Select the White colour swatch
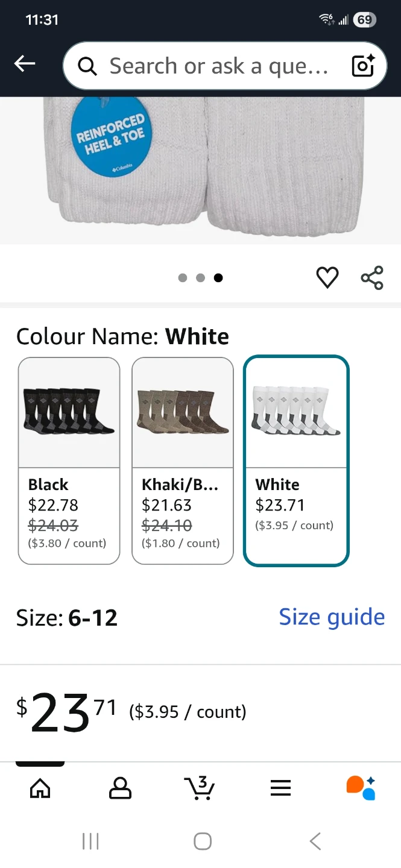The image size is (401, 868). pos(296,461)
